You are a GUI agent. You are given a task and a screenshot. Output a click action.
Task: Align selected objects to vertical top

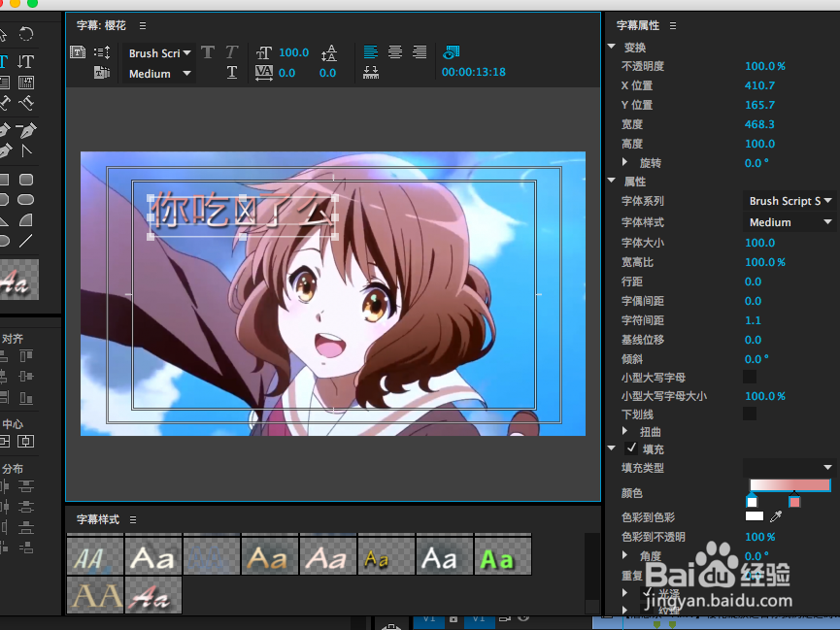coord(25,356)
